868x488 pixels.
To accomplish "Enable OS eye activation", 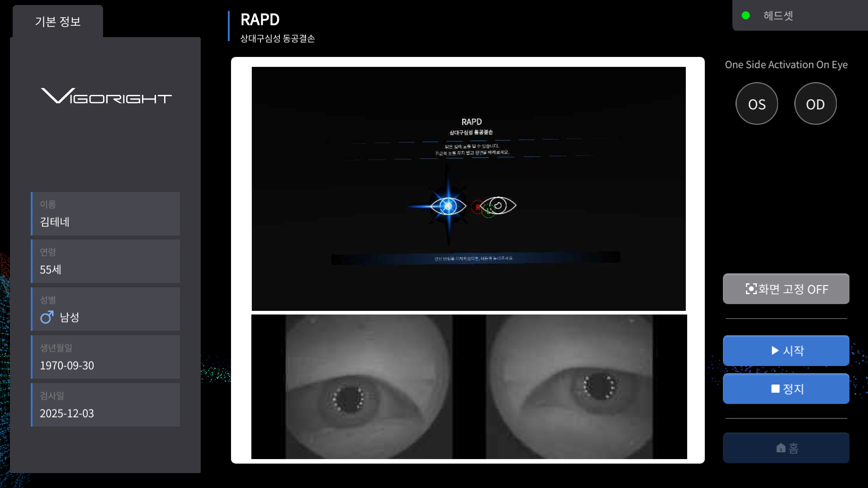I will click(x=756, y=103).
